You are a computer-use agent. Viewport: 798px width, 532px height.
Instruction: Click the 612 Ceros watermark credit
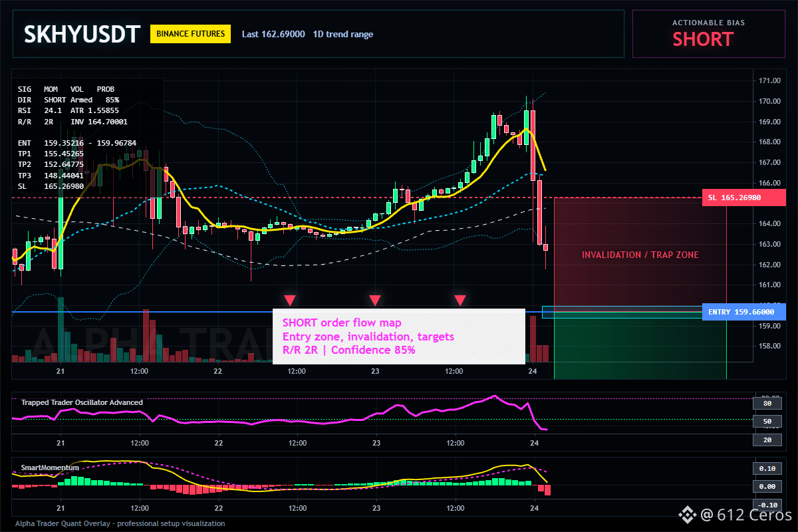(x=734, y=514)
